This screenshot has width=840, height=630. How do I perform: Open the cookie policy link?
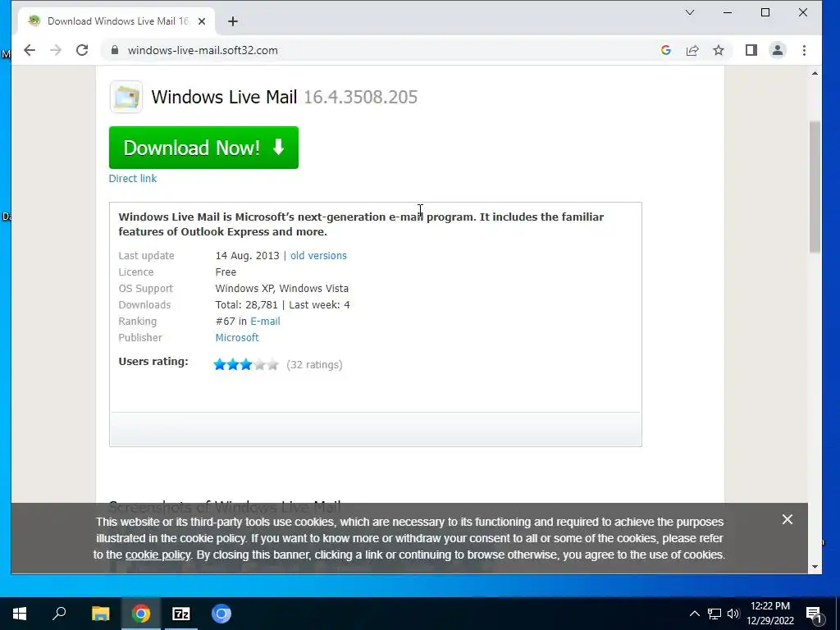(x=157, y=555)
